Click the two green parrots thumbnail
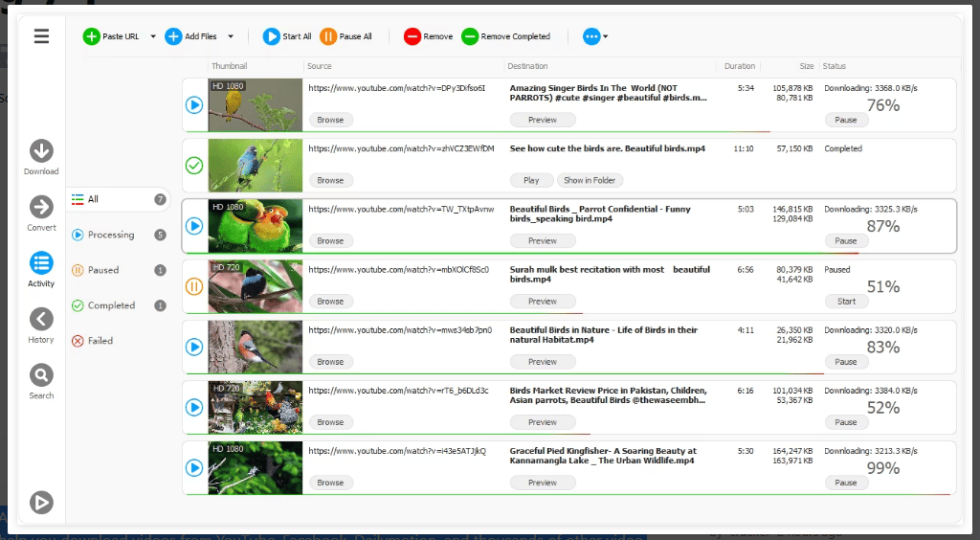 (255, 226)
